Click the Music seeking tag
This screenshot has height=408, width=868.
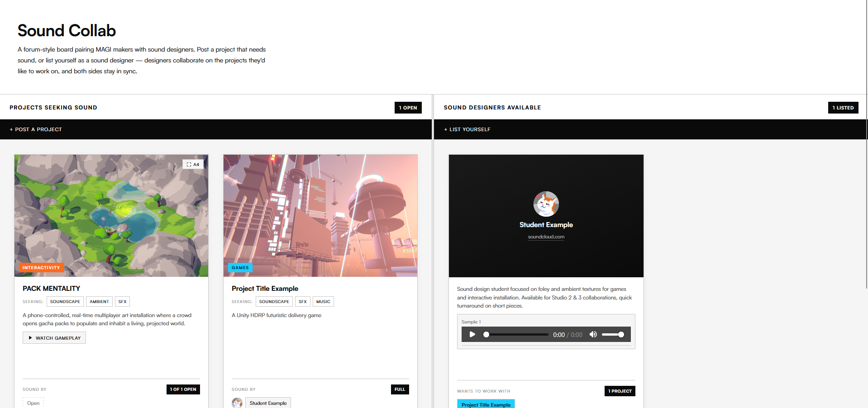323,302
